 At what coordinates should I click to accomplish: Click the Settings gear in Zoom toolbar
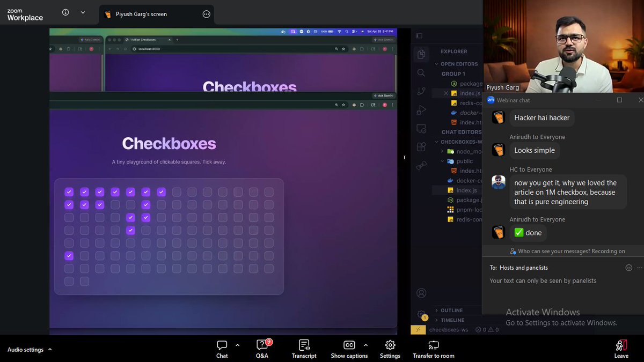(x=390, y=348)
